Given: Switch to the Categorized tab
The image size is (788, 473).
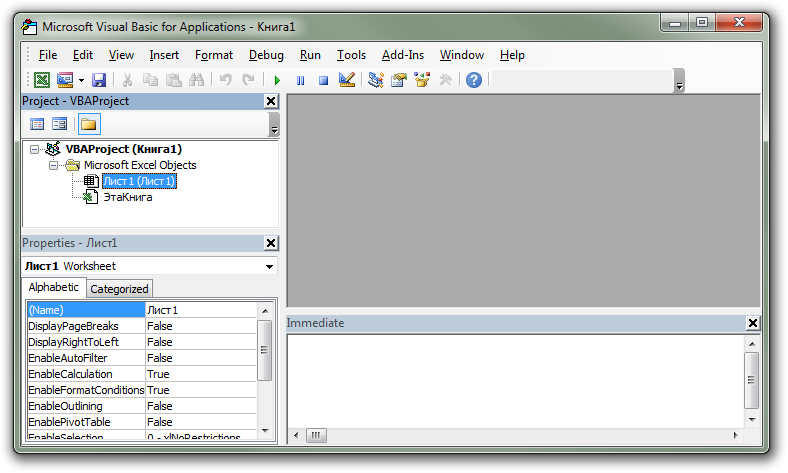Looking at the screenshot, I should (x=119, y=289).
